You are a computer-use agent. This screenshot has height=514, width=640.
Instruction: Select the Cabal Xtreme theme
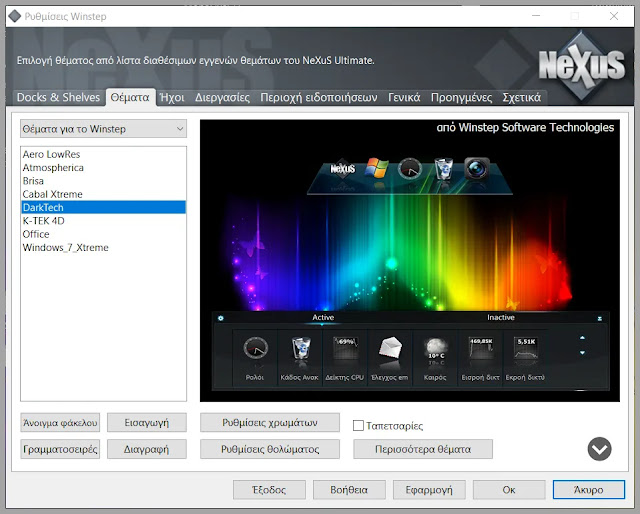(104, 194)
